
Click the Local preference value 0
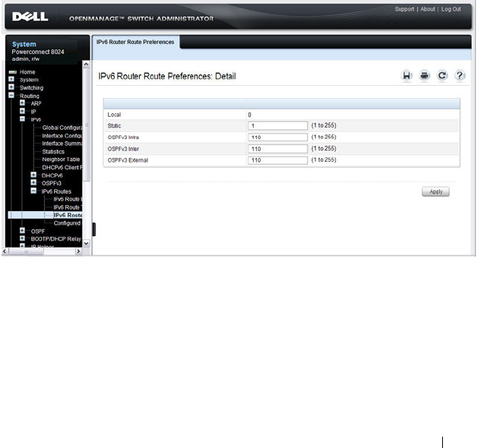point(249,115)
